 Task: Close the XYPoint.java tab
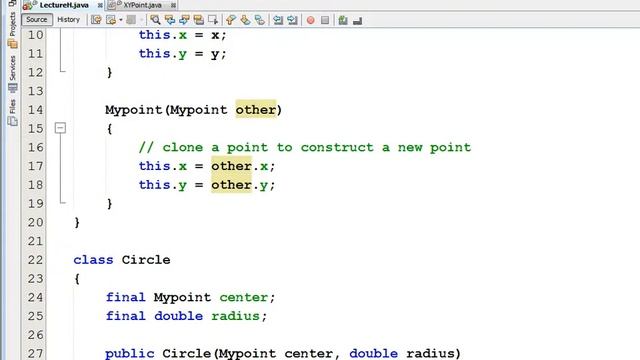point(173,6)
